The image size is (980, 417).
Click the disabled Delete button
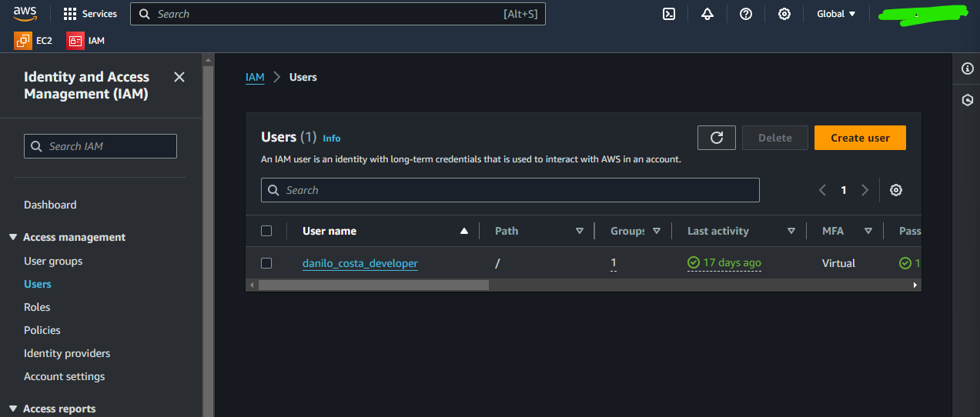tap(775, 138)
